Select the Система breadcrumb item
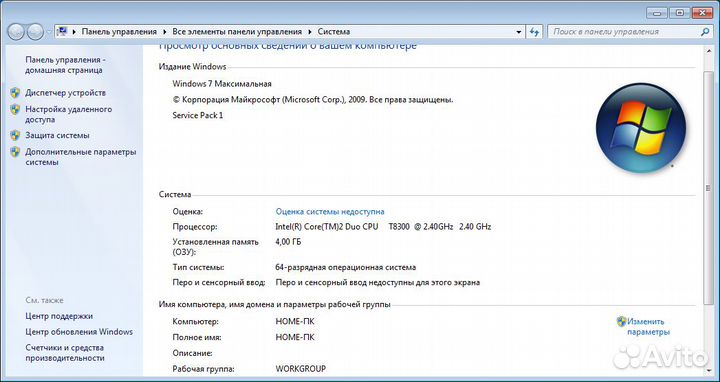720x382 pixels. [334, 32]
